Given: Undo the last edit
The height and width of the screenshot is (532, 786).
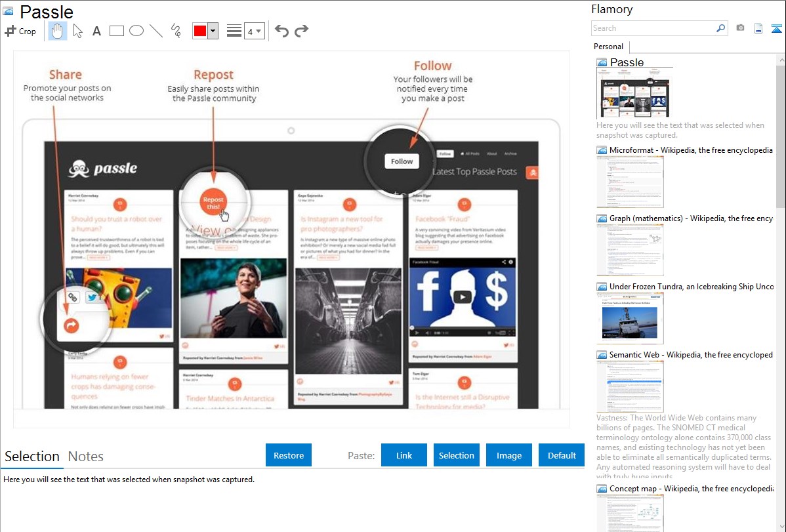Looking at the screenshot, I should coord(281,31).
